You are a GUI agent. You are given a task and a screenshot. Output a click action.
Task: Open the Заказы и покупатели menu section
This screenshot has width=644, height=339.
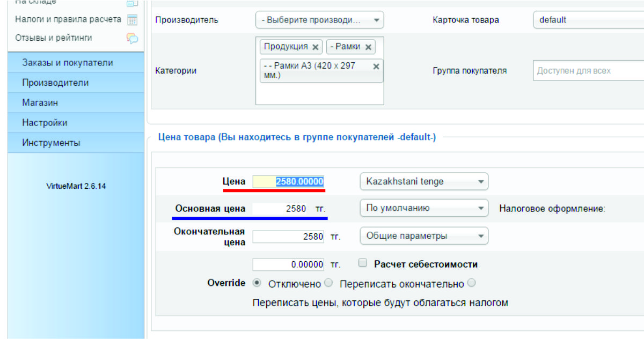click(68, 63)
